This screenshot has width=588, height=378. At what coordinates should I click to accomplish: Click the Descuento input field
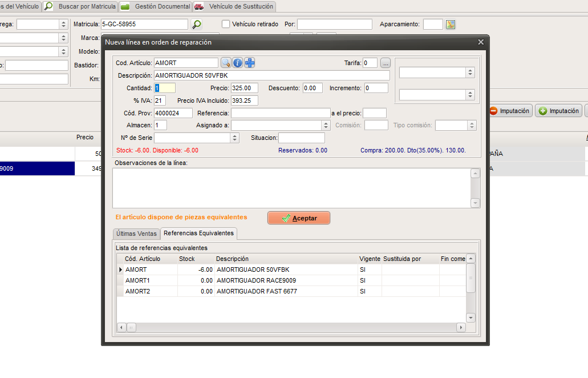pyautogui.click(x=313, y=88)
